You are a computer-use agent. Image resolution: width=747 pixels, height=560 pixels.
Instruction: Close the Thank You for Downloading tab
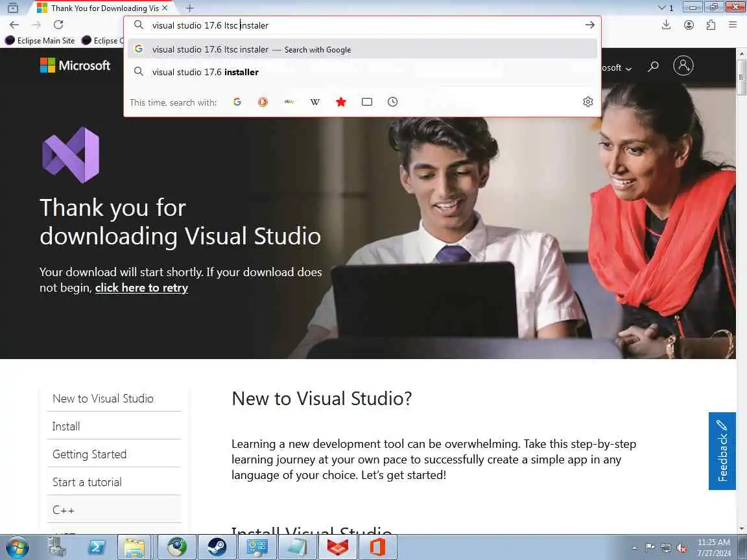[165, 8]
